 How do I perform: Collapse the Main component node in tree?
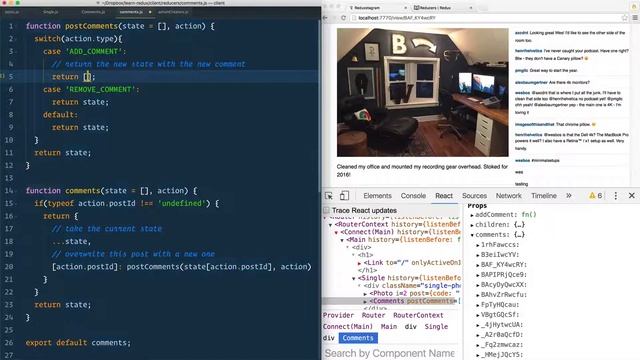pos(342,240)
